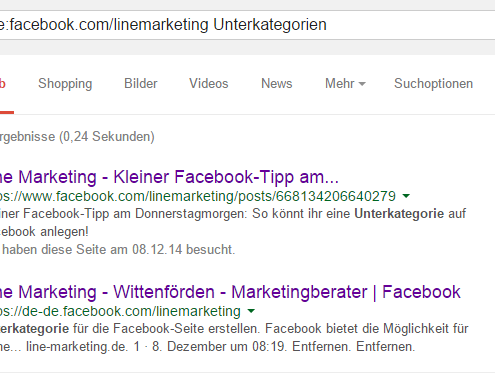Image resolution: width=495 pixels, height=386 pixels.
Task: Open the Shopping search tab
Action: point(65,84)
